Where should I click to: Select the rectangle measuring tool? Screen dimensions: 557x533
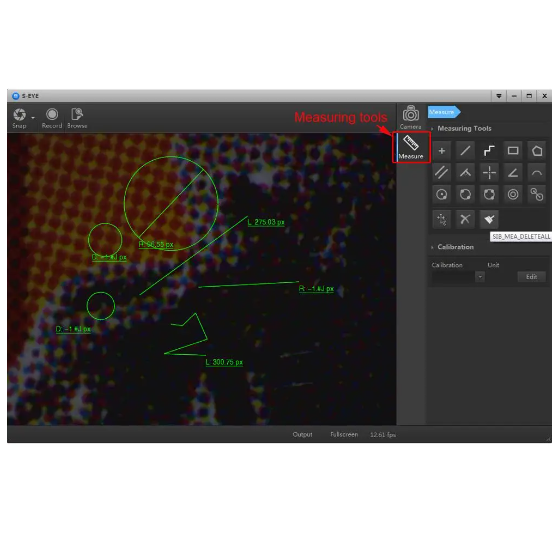(x=513, y=151)
